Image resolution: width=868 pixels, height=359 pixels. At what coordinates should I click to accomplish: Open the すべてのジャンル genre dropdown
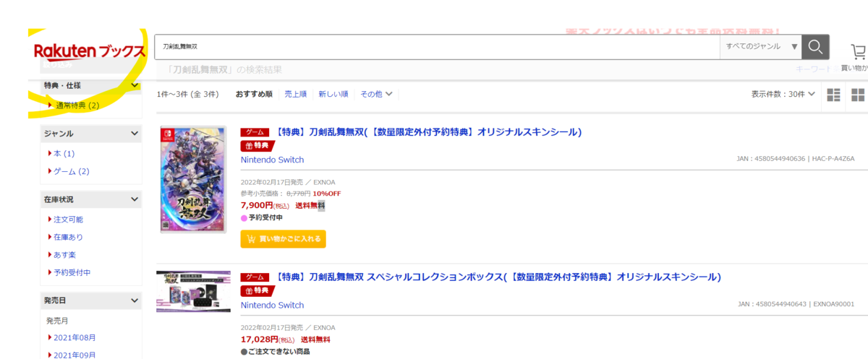coord(761,46)
